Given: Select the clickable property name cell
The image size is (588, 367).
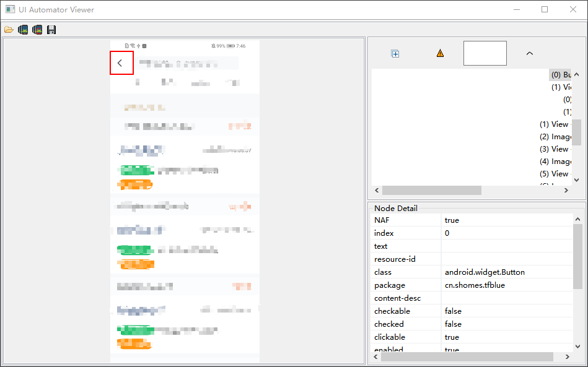Looking at the screenshot, I should coord(406,337).
